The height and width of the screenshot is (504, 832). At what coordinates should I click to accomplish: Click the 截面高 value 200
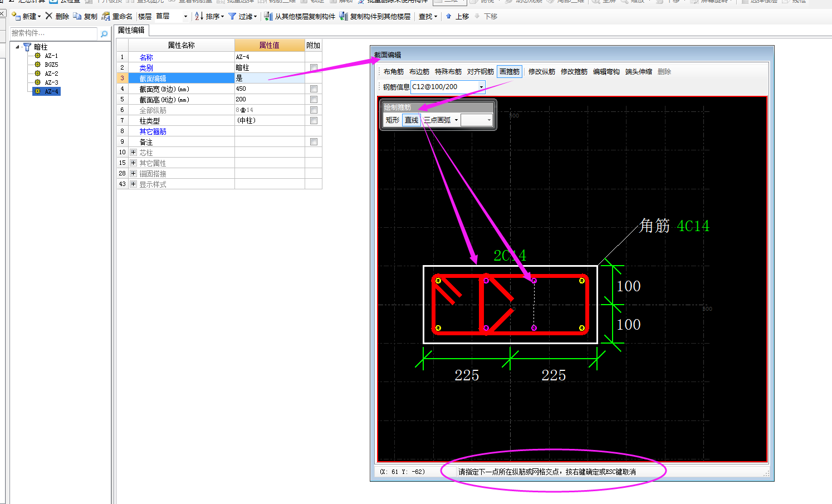pyautogui.click(x=270, y=99)
